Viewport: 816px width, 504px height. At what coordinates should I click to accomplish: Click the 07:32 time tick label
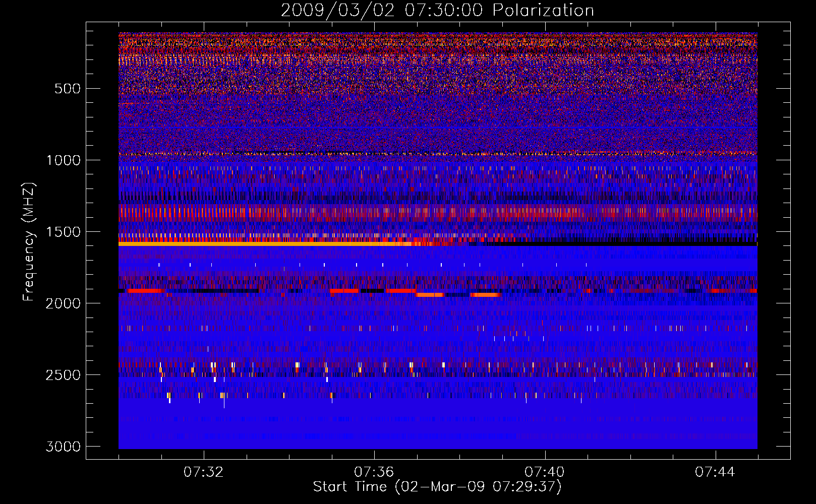[203, 472]
